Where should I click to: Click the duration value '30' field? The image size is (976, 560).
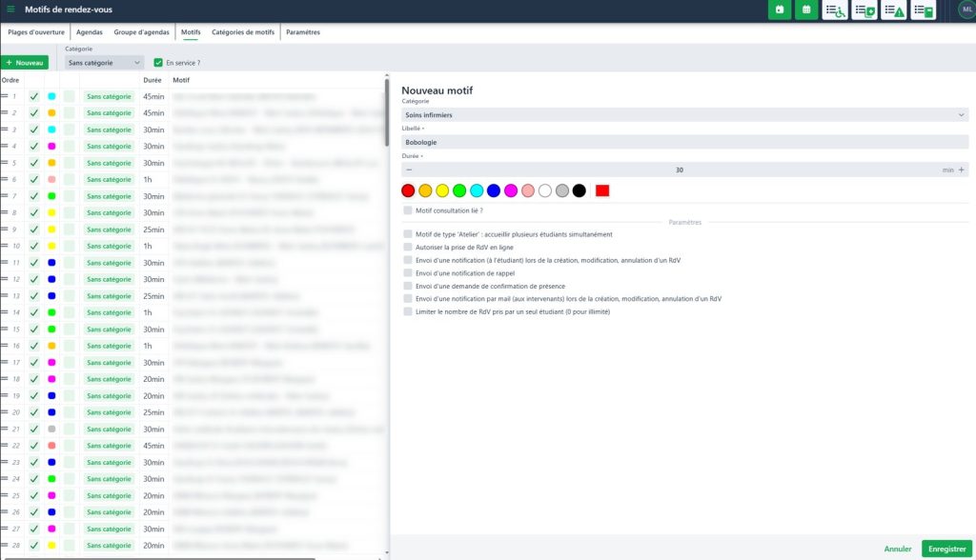click(x=679, y=170)
